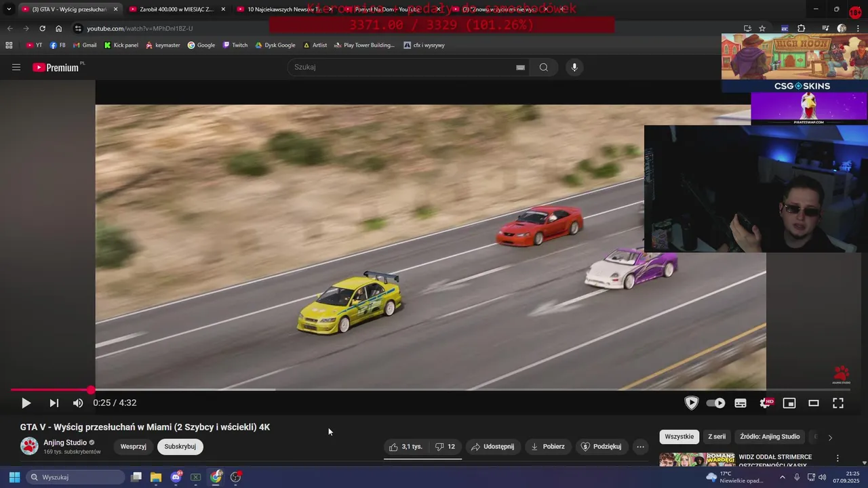This screenshot has height=488, width=868.
Task: Toggle the autoplay switch in player
Action: click(715, 403)
